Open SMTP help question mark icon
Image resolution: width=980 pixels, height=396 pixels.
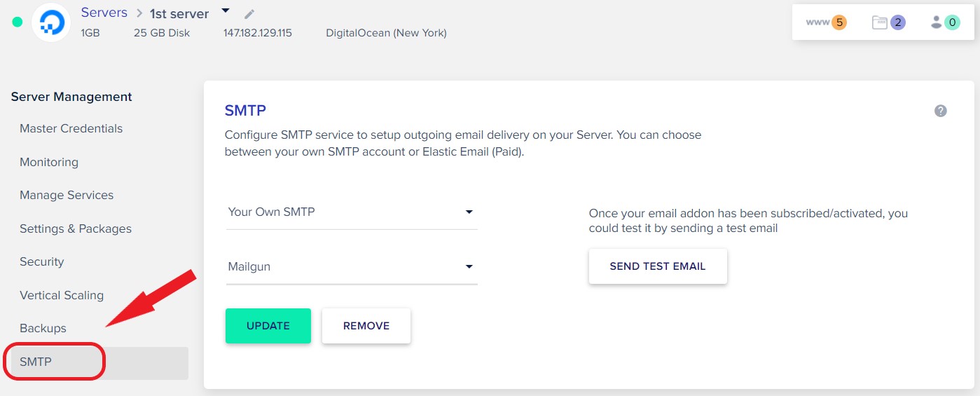tap(941, 111)
